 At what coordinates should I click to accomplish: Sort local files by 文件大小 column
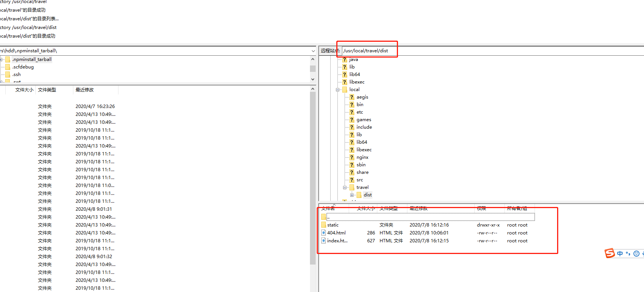point(24,90)
